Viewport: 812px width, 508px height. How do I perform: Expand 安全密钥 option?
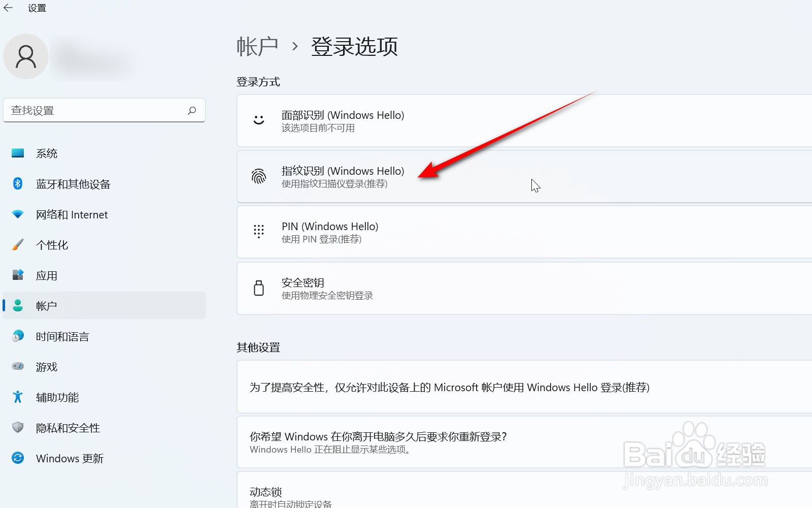click(x=524, y=288)
